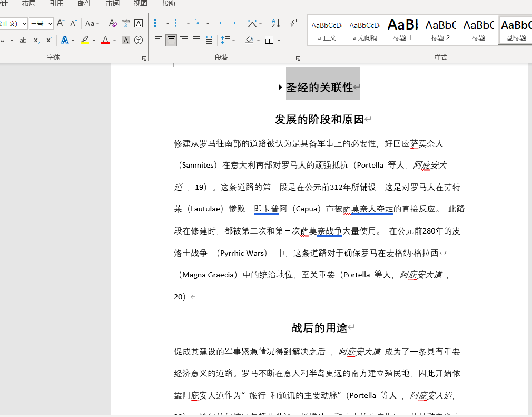532x417 pixels.
Task: Apply the 标题 1 style
Action: tap(403, 30)
